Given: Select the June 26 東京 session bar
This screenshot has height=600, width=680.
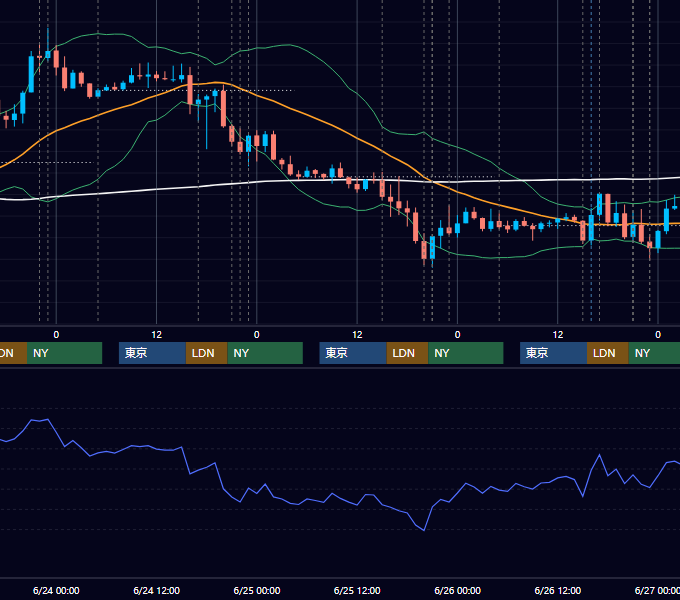Looking at the screenshot, I should pyautogui.click(x=553, y=353).
